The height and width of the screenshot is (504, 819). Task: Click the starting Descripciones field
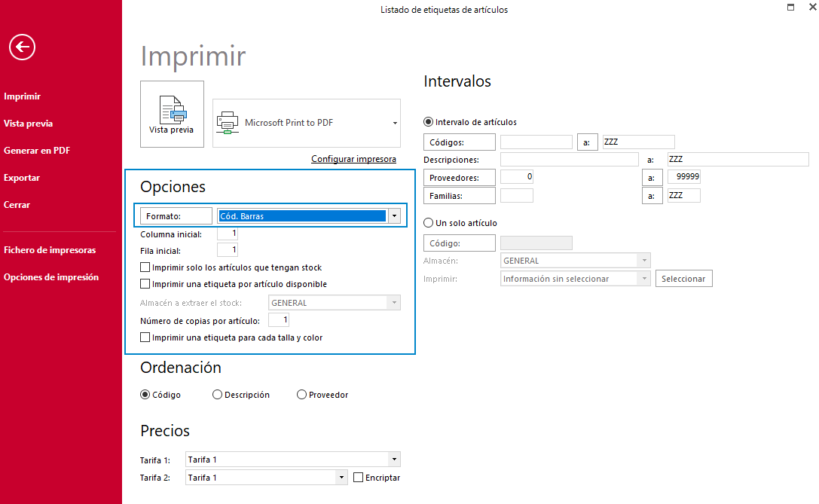click(570, 159)
